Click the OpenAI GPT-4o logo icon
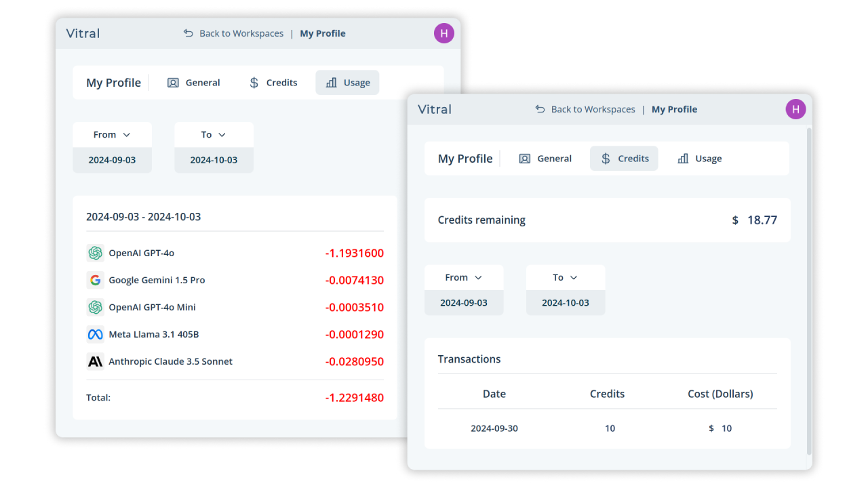Image resolution: width=868 pixels, height=488 pixels. [x=95, y=253]
